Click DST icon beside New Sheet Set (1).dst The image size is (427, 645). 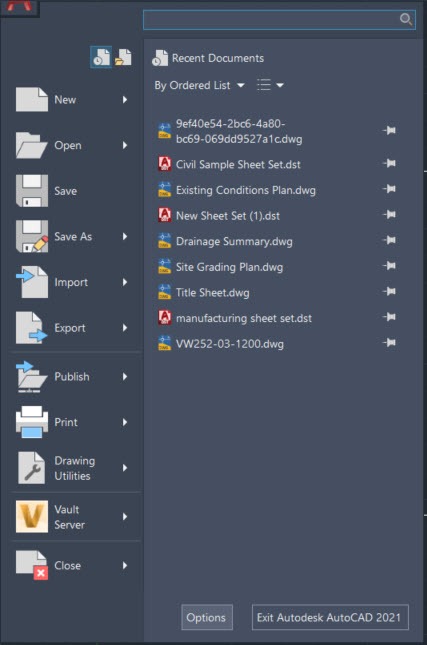165,216
